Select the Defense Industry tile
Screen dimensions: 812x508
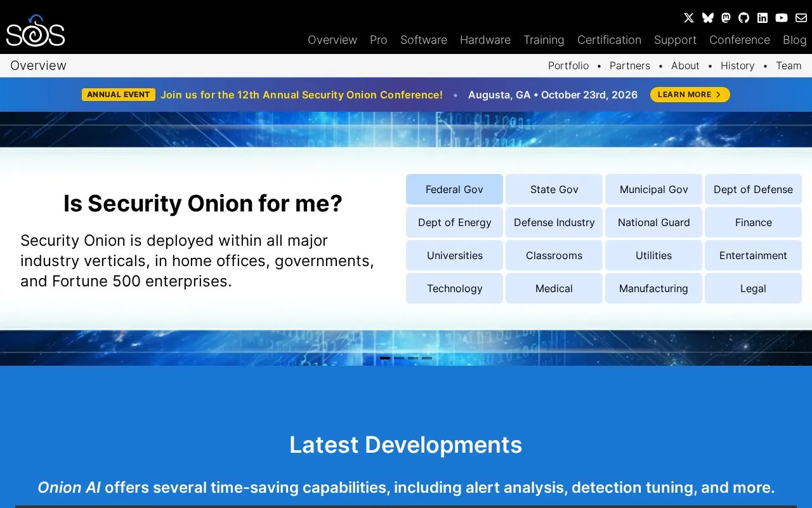click(554, 222)
